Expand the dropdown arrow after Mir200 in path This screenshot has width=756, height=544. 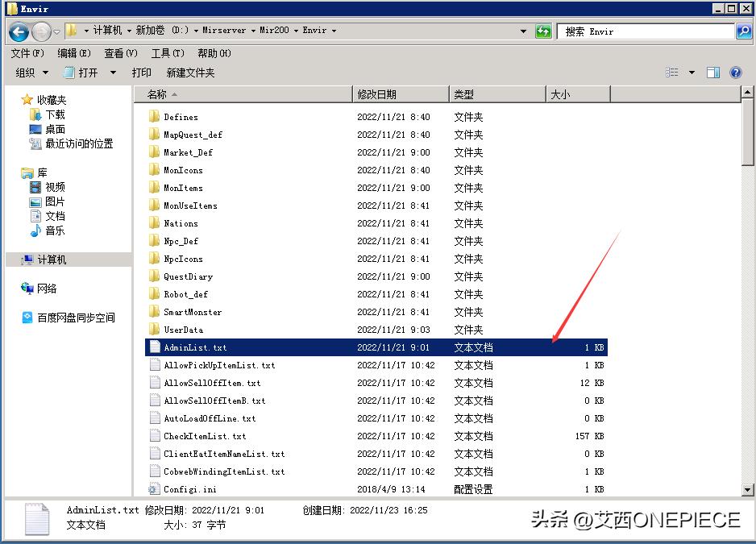[x=296, y=31]
